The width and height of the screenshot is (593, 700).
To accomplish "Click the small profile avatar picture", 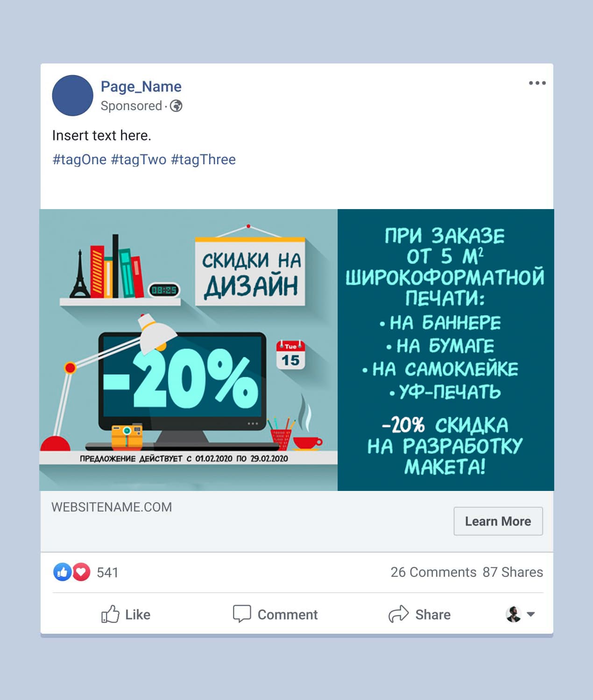I will coord(514,614).
